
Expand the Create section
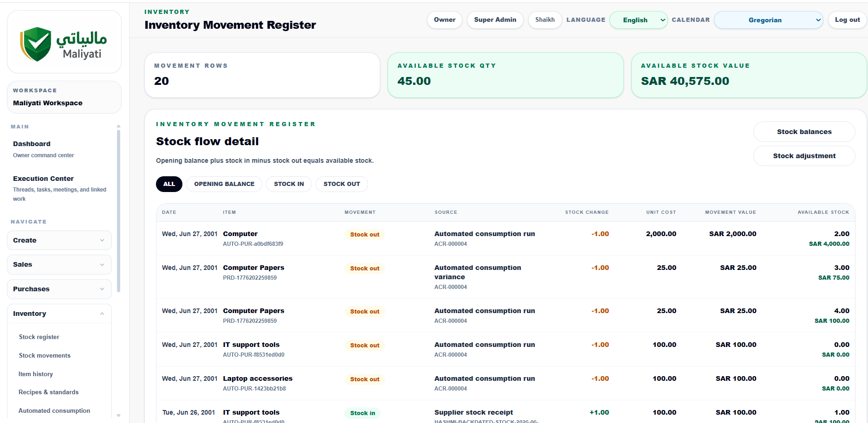click(x=59, y=240)
